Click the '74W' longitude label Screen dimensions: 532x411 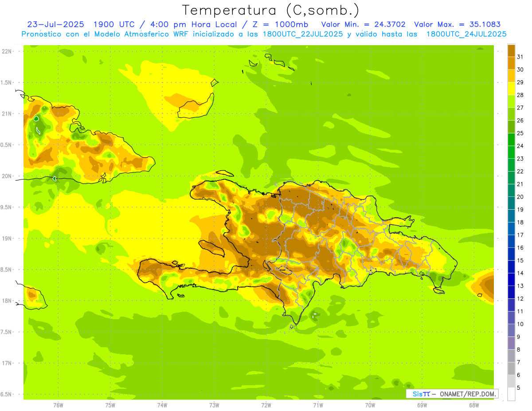(x=162, y=405)
